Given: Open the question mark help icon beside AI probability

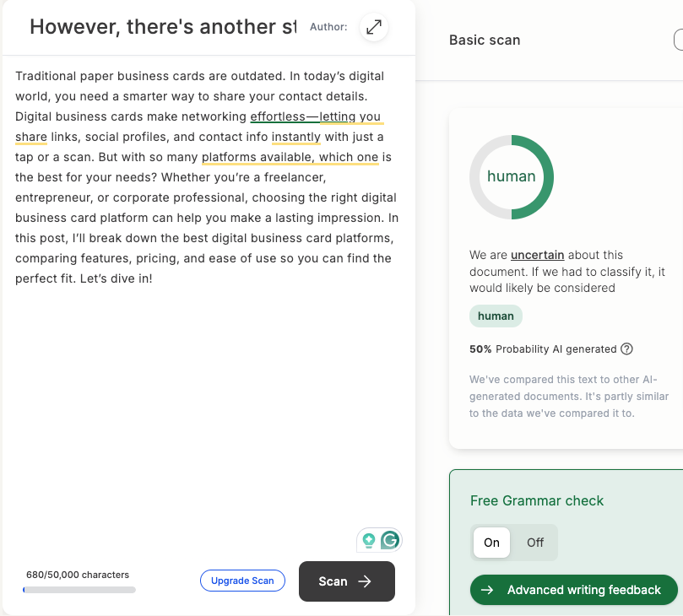Looking at the screenshot, I should pos(626,349).
